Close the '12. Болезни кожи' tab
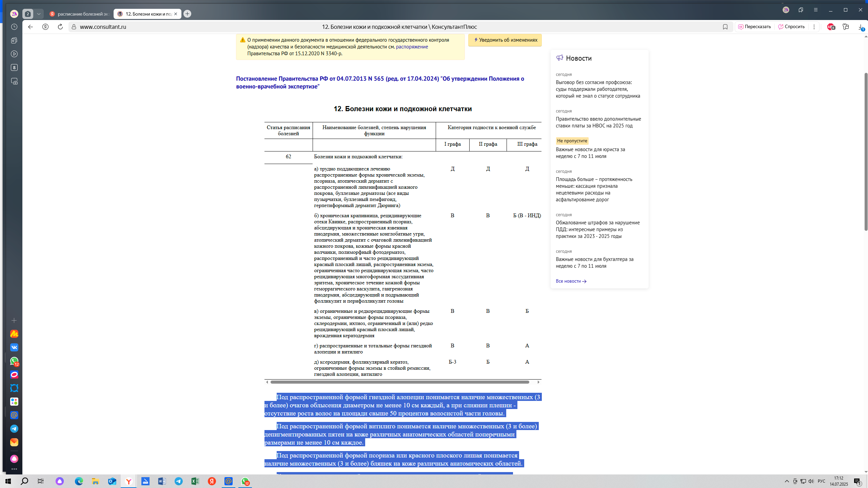Viewport: 868px width, 488px height. point(176,14)
